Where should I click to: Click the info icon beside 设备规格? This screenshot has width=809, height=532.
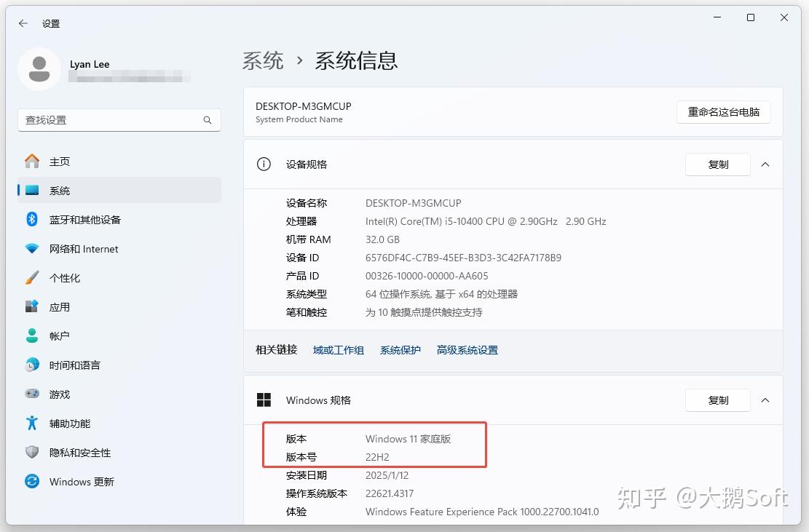(x=264, y=164)
